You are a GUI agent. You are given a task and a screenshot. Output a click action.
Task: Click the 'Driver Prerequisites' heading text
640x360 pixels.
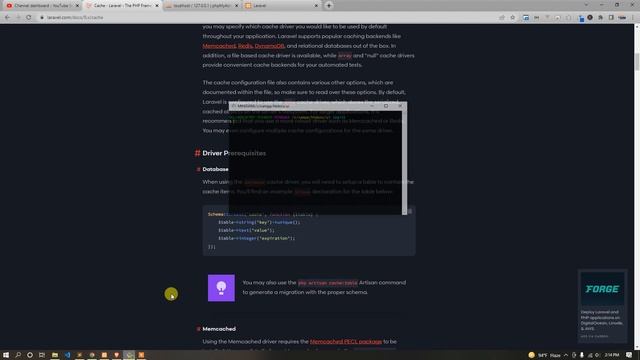[x=234, y=153]
